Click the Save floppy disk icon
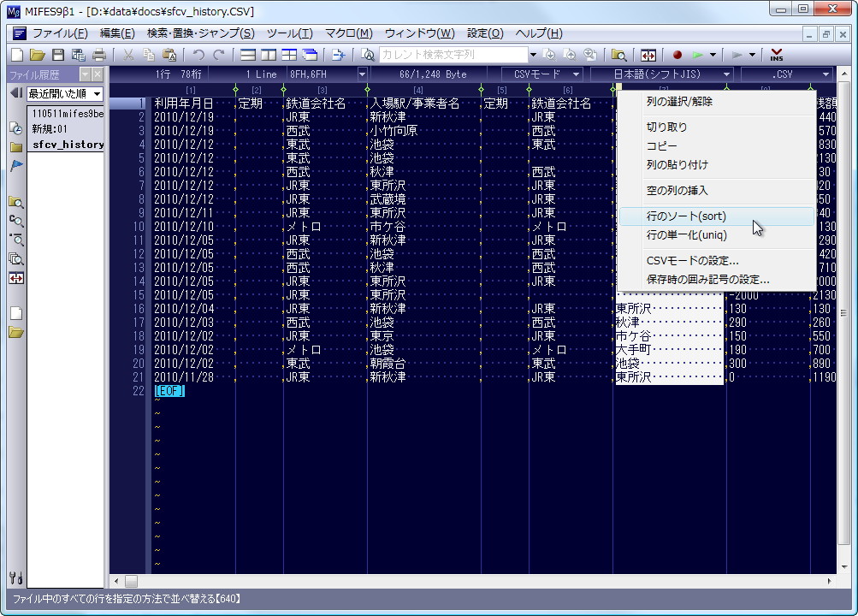858x616 pixels. 58,55
